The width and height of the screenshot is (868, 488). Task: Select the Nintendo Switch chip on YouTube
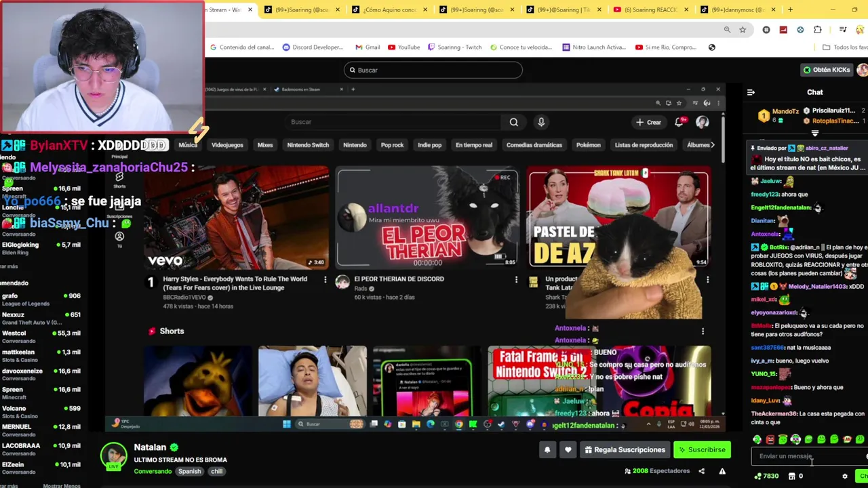(308, 145)
